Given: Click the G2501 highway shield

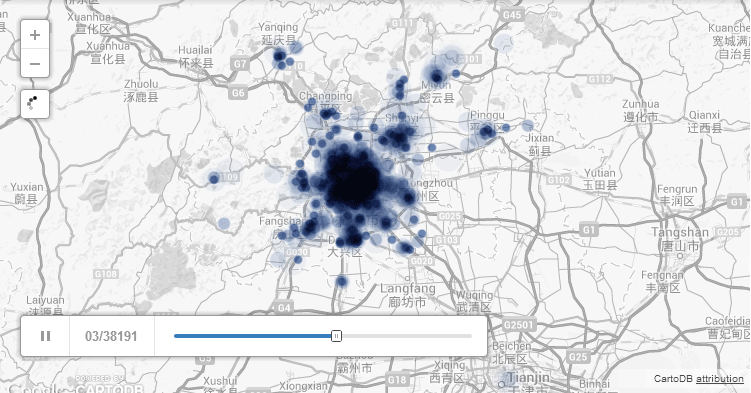Looking at the screenshot, I should [x=518, y=325].
